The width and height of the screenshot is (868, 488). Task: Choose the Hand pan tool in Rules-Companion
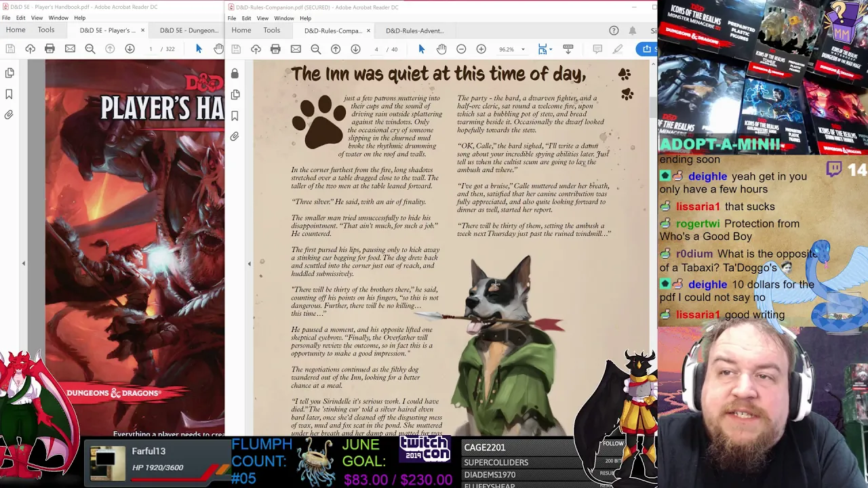(441, 49)
